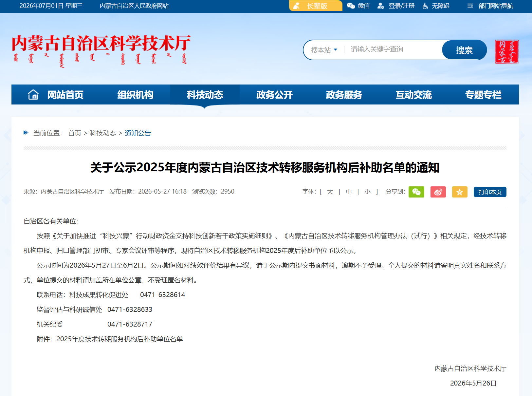Add page to favorites star icon
532x396 pixels.
[460, 192]
